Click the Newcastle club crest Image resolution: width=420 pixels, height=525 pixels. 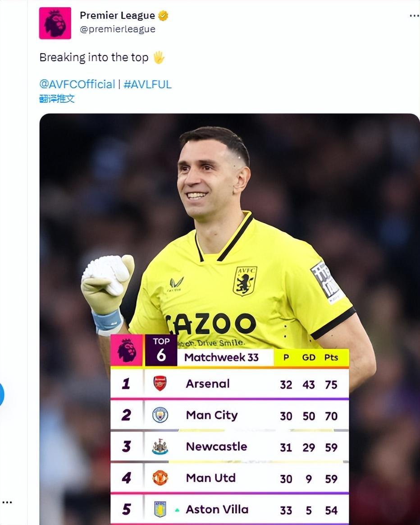160,447
